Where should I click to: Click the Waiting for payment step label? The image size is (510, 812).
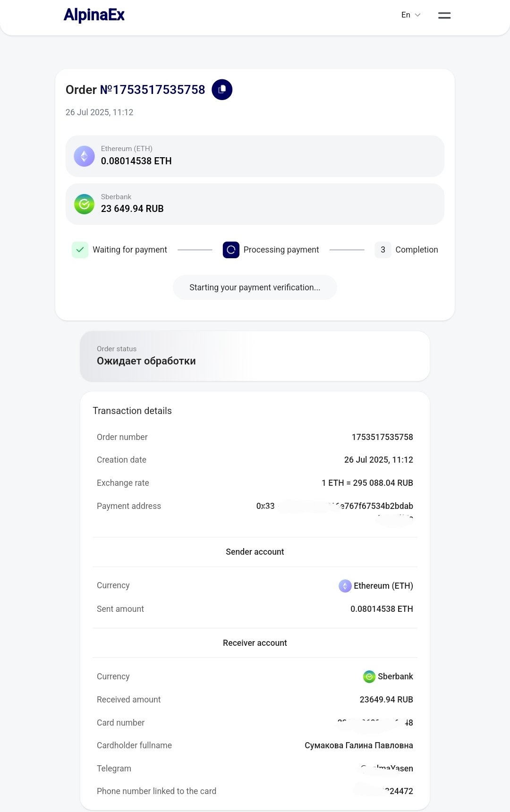coord(130,250)
